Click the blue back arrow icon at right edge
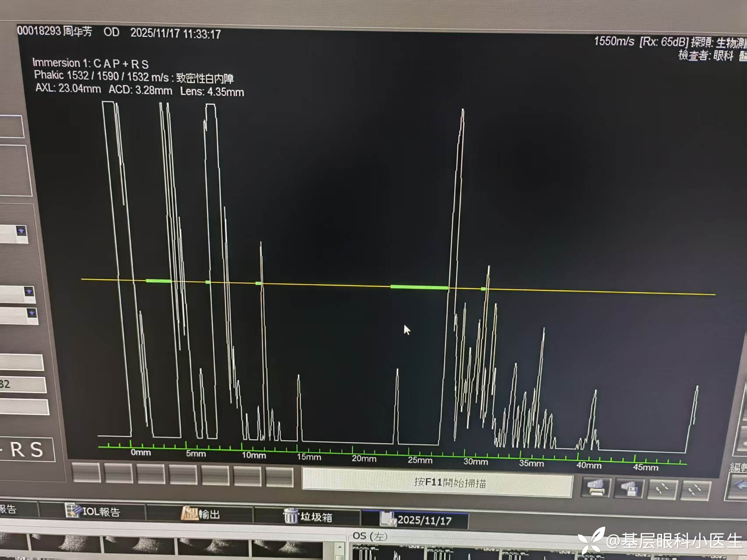The image size is (747, 560). pyautogui.click(x=738, y=485)
